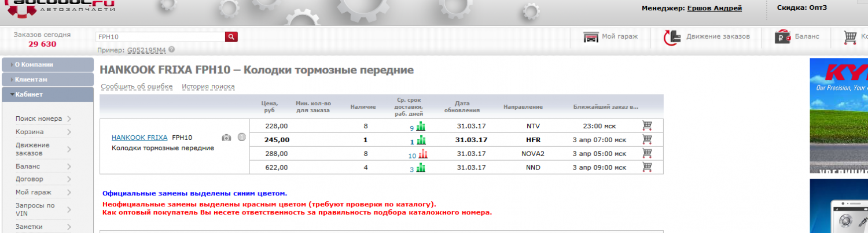
Task: Add the HFR 245,00 offer to cart
Action: (x=647, y=139)
